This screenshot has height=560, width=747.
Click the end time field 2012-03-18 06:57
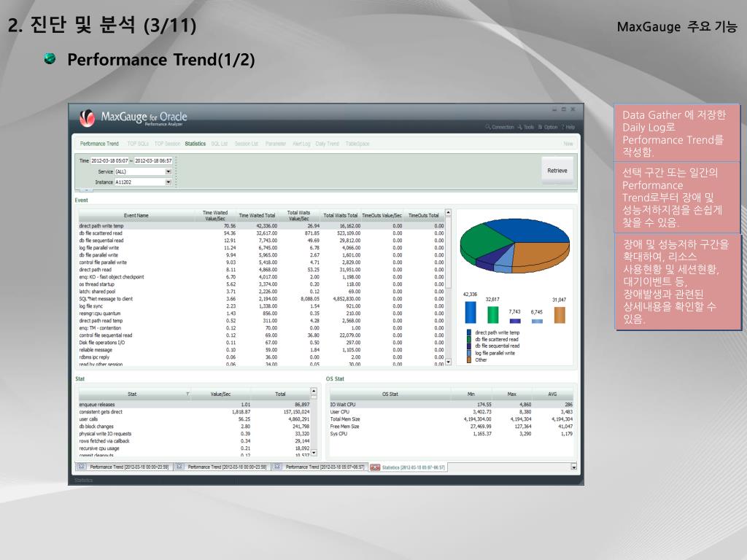point(153,161)
